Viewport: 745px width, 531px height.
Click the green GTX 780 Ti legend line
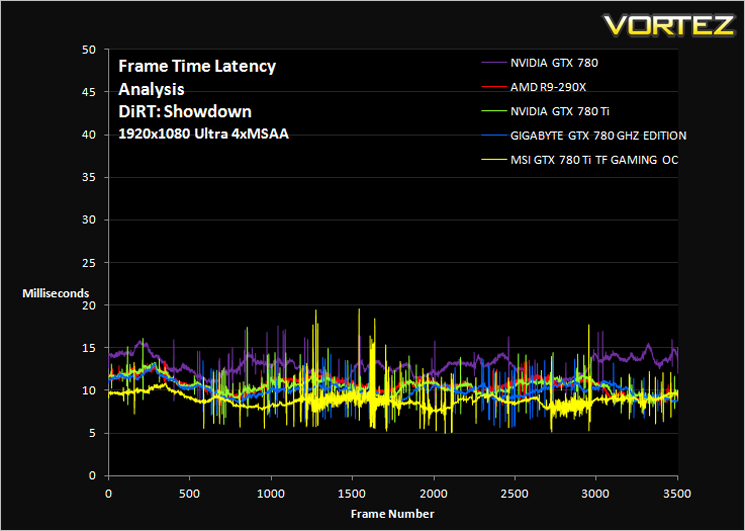(x=494, y=112)
